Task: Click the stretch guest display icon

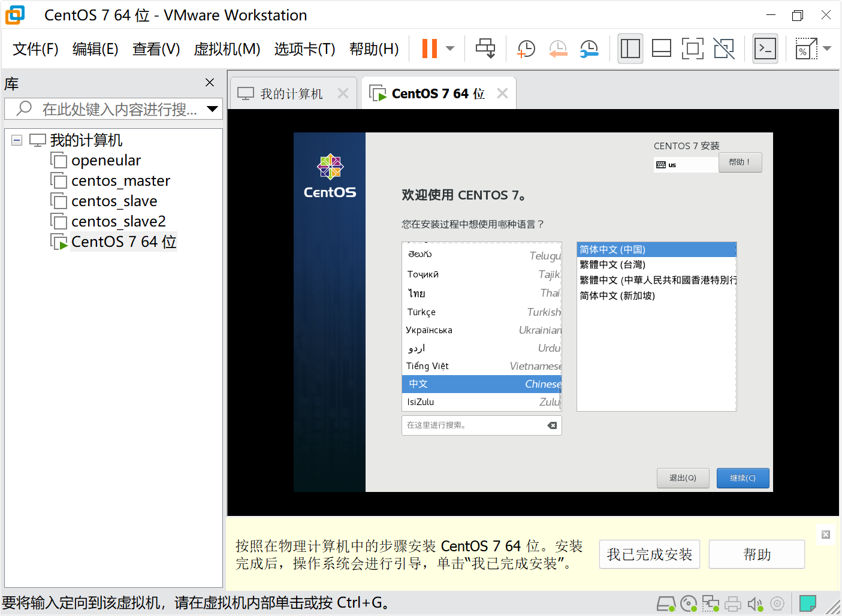Action: point(806,49)
